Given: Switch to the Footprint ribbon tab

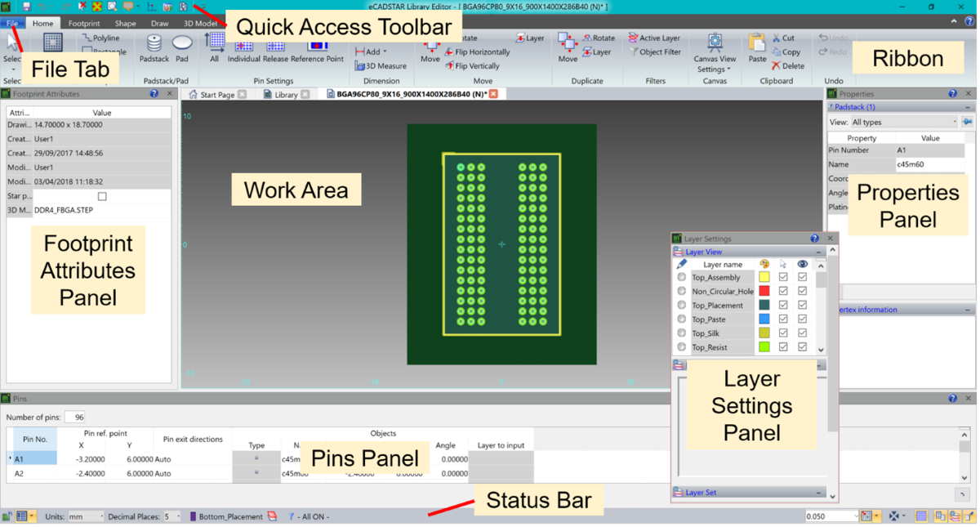Looking at the screenshot, I should tap(83, 23).
